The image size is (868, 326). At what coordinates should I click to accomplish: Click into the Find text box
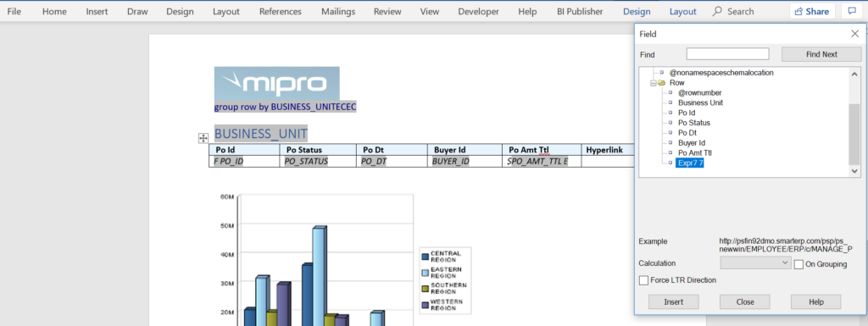pos(727,53)
